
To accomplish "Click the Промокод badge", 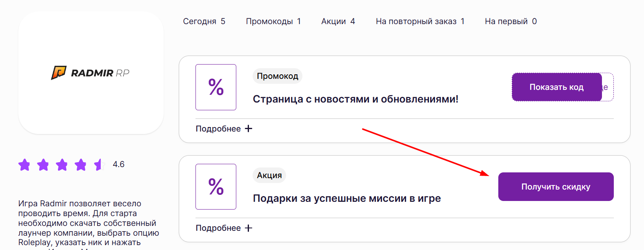I will click(277, 76).
